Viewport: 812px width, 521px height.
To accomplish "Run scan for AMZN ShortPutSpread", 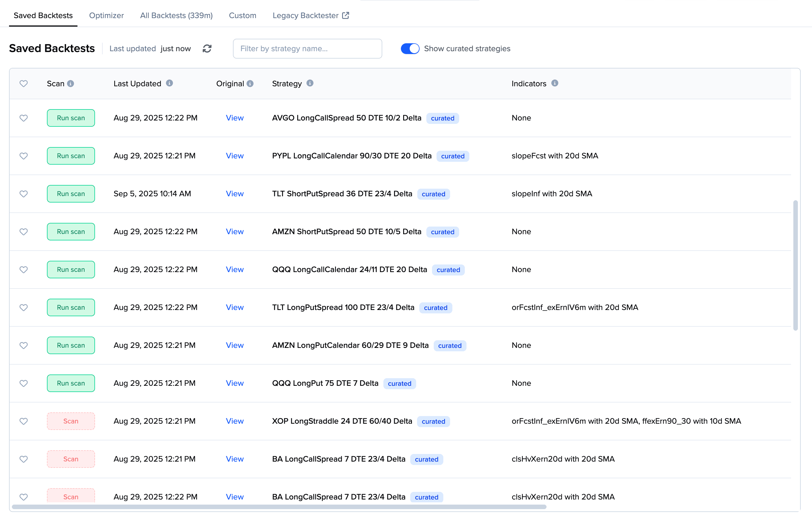I will coord(71,232).
